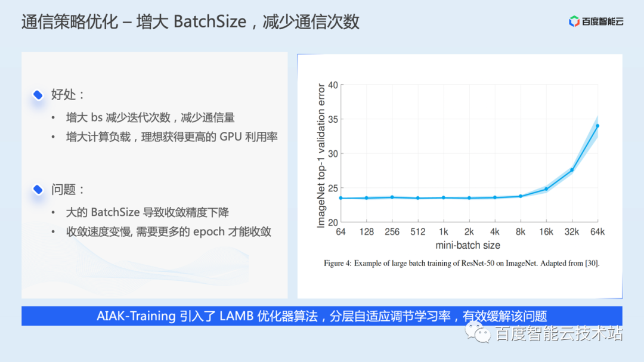
Task: Click the y-axis tick label 25
Action: (x=333, y=188)
